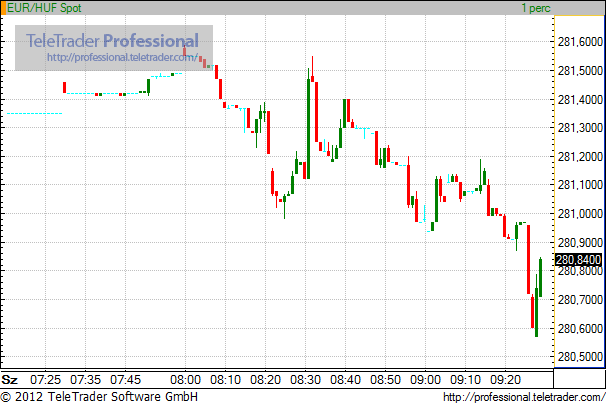Select the 281,4000 price axis label

click(580, 100)
